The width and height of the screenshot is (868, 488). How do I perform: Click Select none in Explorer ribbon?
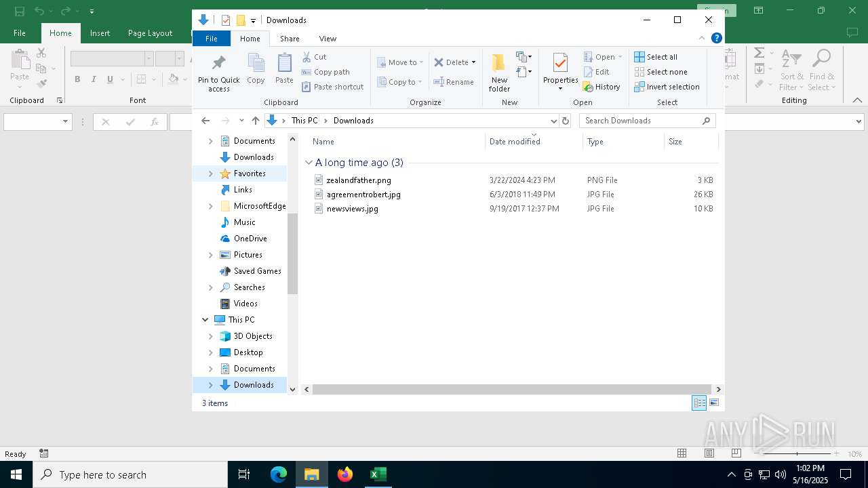pos(660,72)
